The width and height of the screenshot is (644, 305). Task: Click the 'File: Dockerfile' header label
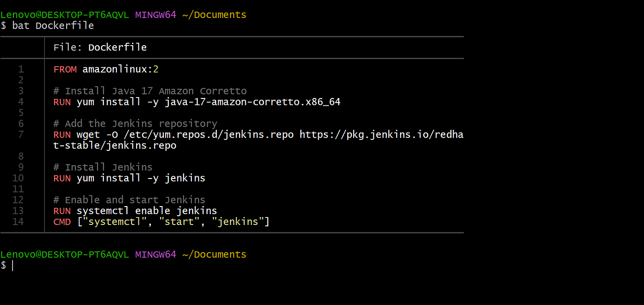[x=100, y=47]
